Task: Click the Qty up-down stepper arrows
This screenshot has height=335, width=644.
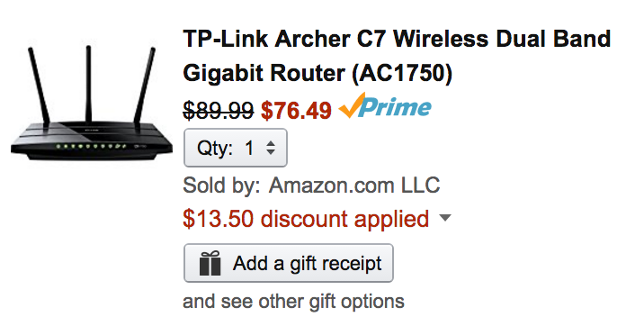Action: pyautogui.click(x=270, y=148)
